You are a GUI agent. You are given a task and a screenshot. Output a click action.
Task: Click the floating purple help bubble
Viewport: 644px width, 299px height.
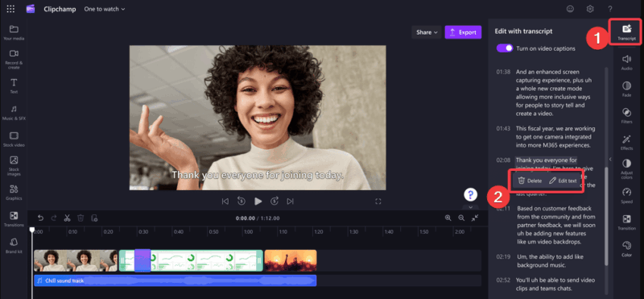pos(471,194)
